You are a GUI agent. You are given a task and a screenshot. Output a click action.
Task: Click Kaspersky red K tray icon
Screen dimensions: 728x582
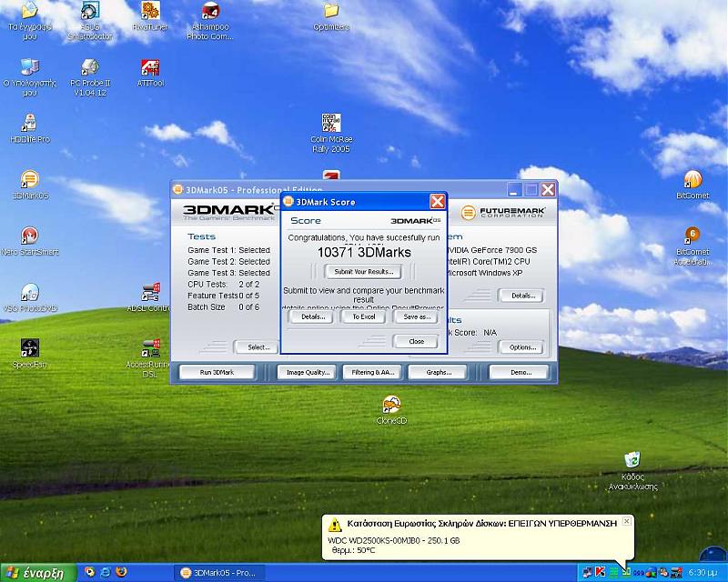click(600, 572)
